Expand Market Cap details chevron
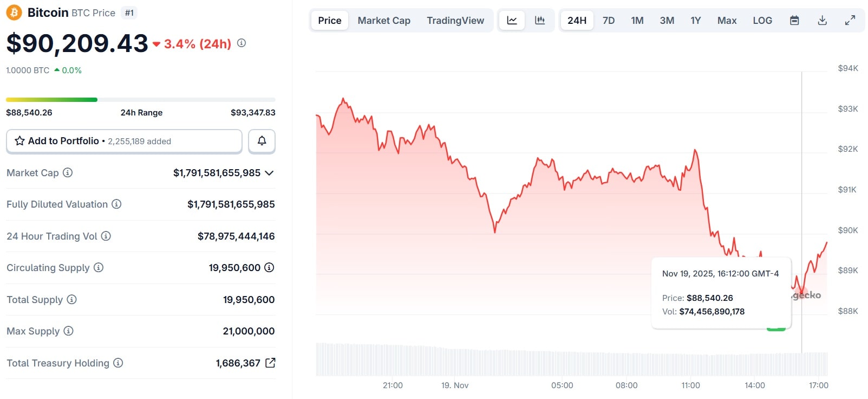 pyautogui.click(x=270, y=173)
